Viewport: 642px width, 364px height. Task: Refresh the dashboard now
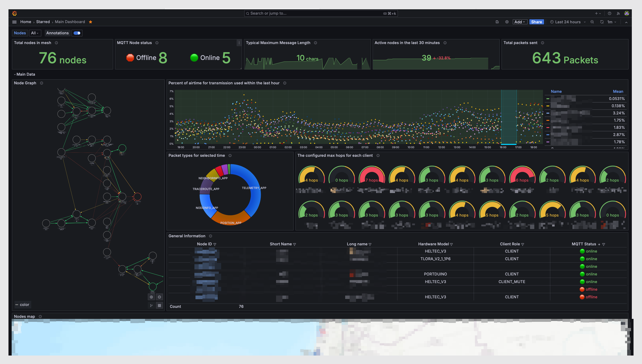click(x=602, y=22)
